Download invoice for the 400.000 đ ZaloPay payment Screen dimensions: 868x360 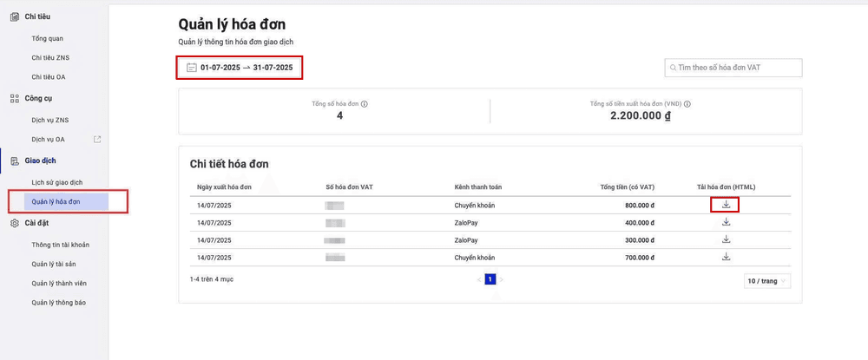[x=726, y=222]
